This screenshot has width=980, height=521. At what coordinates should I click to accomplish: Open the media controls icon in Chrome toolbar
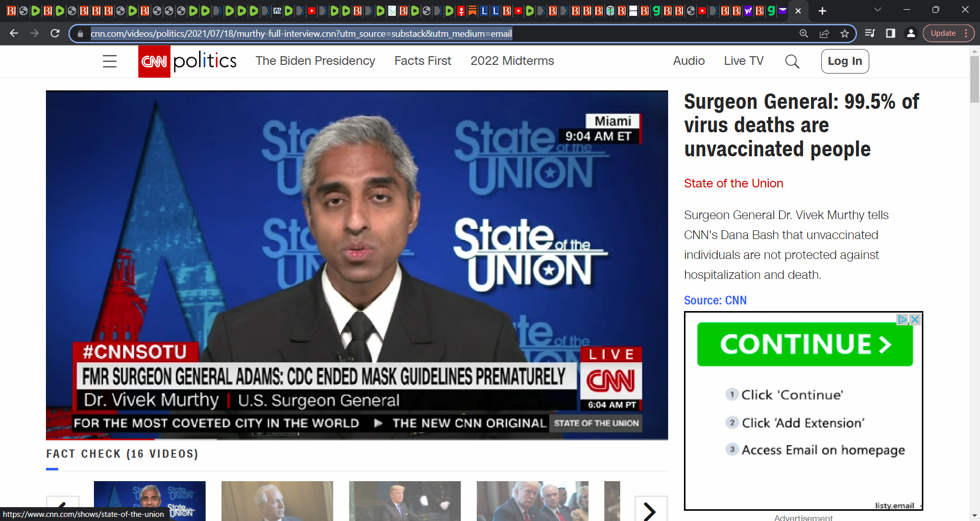(x=870, y=33)
